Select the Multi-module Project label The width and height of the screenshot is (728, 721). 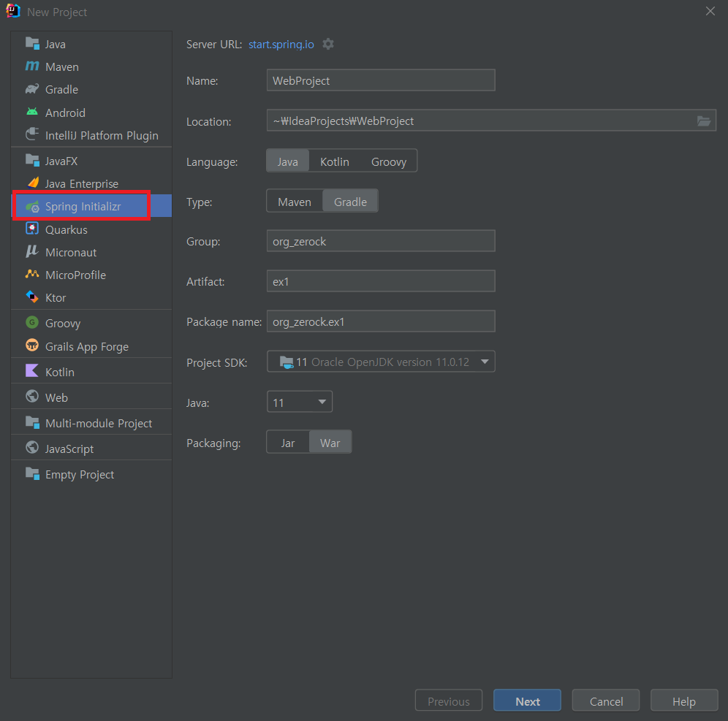point(99,423)
